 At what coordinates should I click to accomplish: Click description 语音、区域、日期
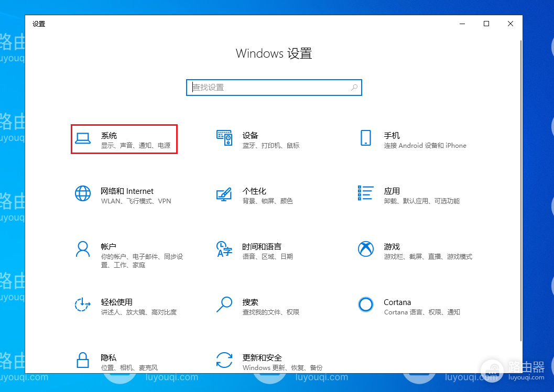[268, 256]
